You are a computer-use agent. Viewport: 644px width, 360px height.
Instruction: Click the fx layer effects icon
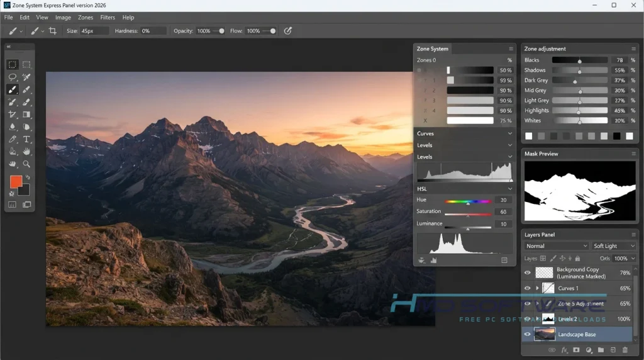564,350
